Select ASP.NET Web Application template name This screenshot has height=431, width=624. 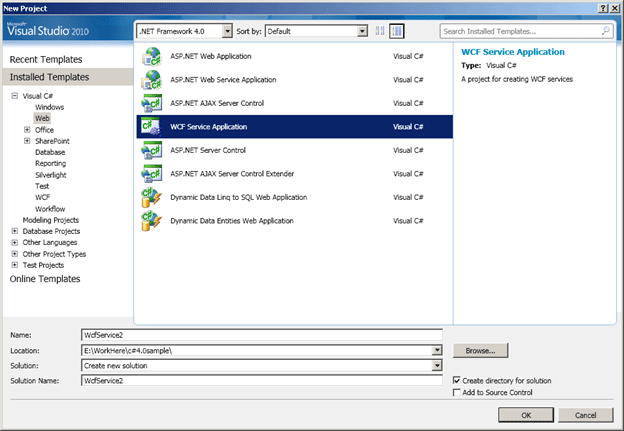coord(211,57)
